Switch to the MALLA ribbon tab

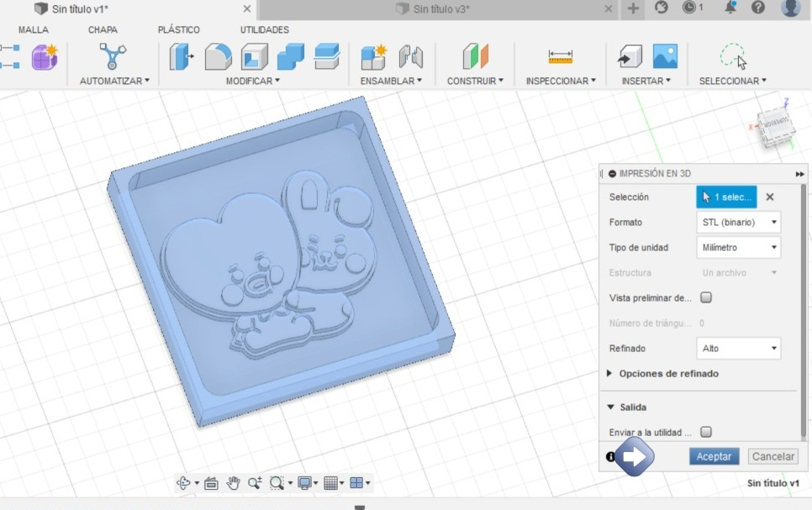click(34, 29)
